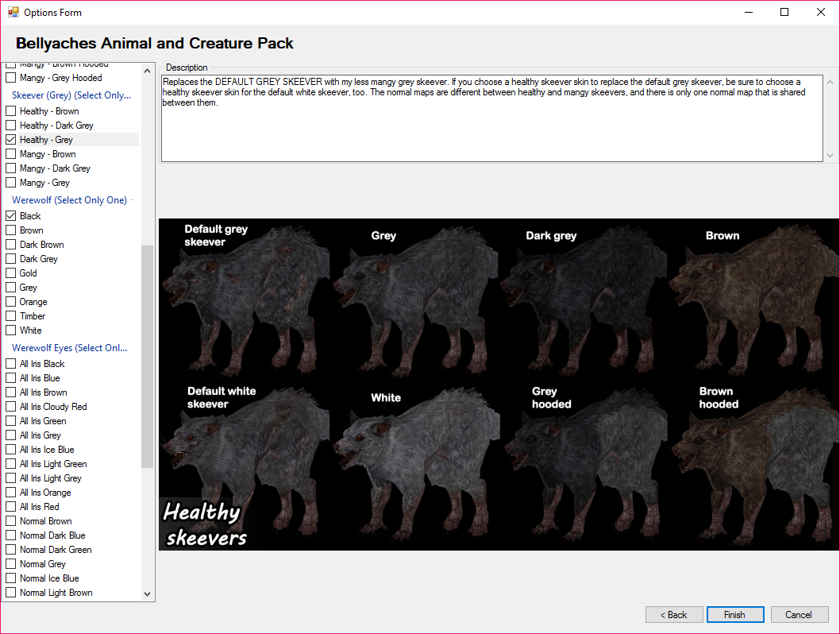Tick the Dark Brown werewolf option
The height and width of the screenshot is (634, 840).
pyautogui.click(x=10, y=245)
